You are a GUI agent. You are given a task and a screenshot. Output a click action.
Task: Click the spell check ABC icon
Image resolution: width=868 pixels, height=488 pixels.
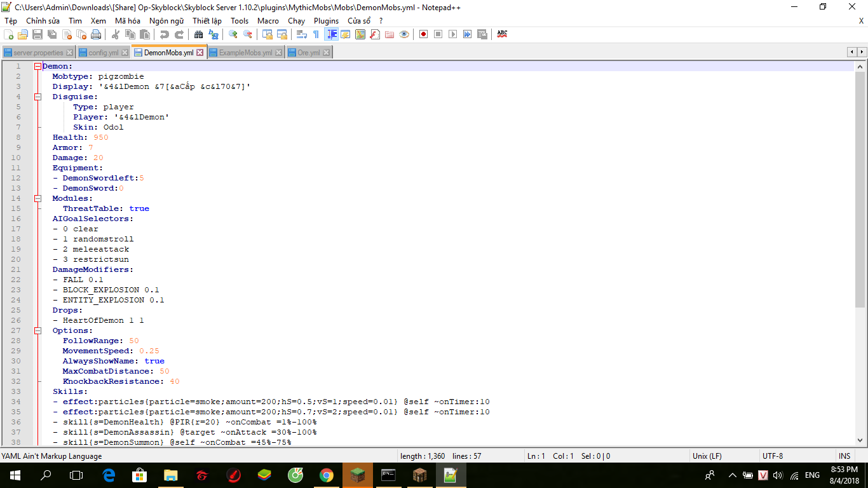502,34
